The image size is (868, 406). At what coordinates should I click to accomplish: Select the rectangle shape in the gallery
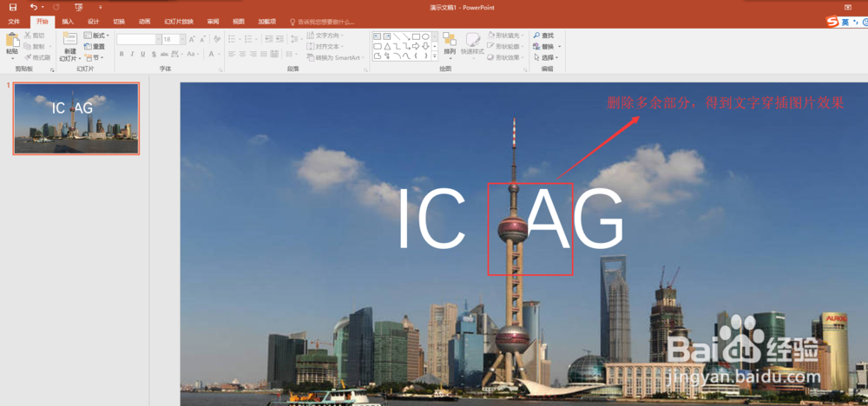click(416, 36)
